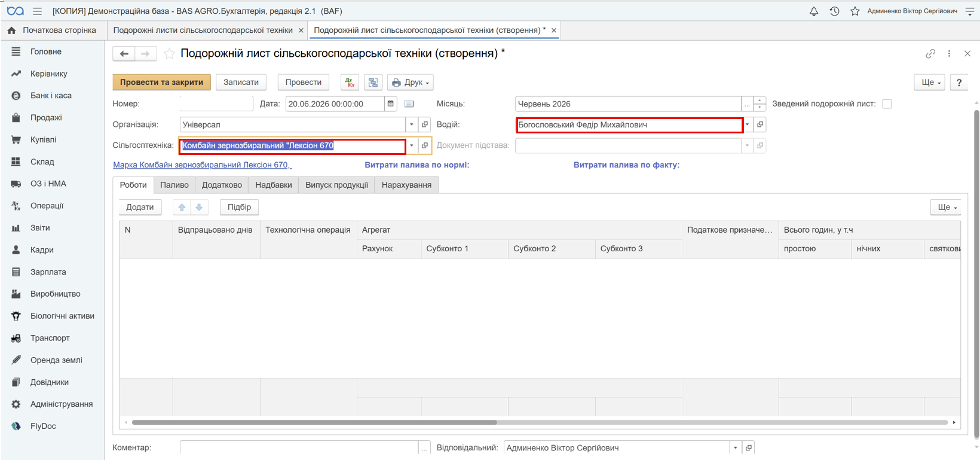
Task: Open the Оренда землі section
Action: tap(57, 360)
